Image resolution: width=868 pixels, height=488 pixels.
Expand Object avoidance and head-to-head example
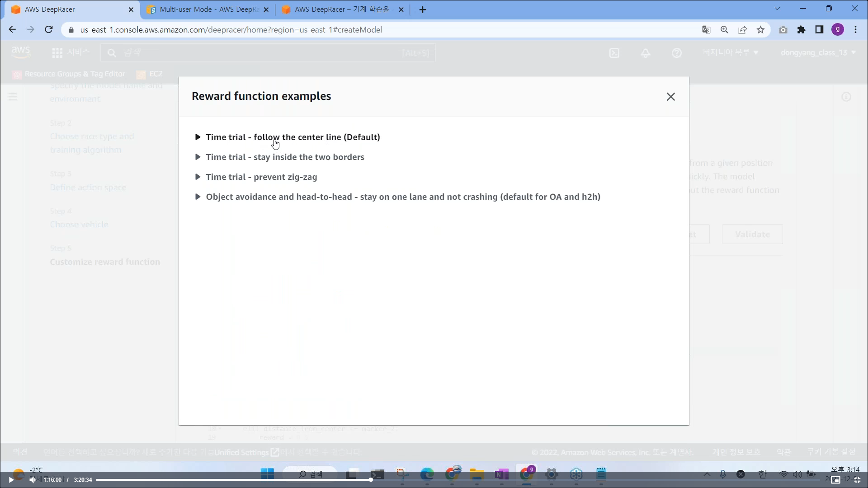click(402, 197)
